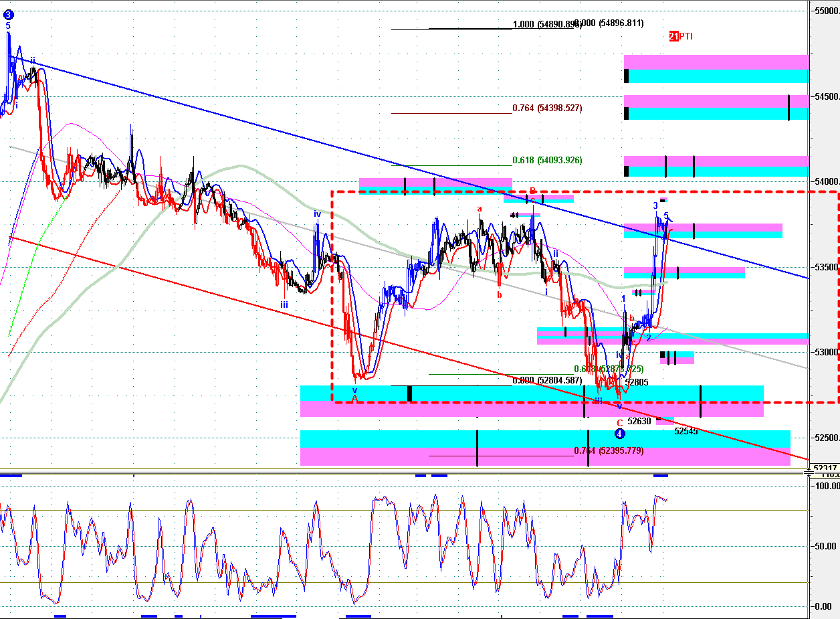Click the red wave C label
Viewport: 840px width, 619px height.
click(619, 422)
